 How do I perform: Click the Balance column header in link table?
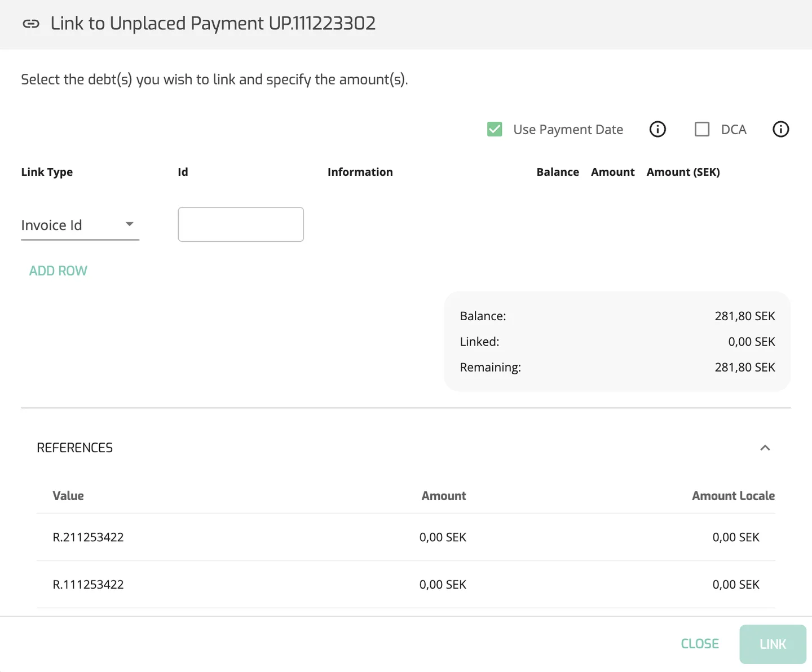(x=558, y=172)
